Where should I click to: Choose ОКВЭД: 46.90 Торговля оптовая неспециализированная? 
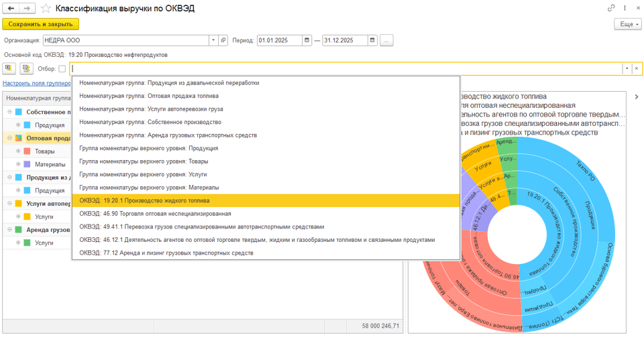(x=155, y=214)
